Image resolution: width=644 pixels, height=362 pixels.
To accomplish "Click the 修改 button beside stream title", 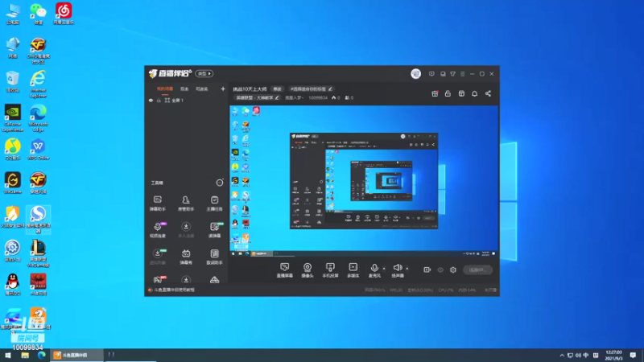I will 278,89.
